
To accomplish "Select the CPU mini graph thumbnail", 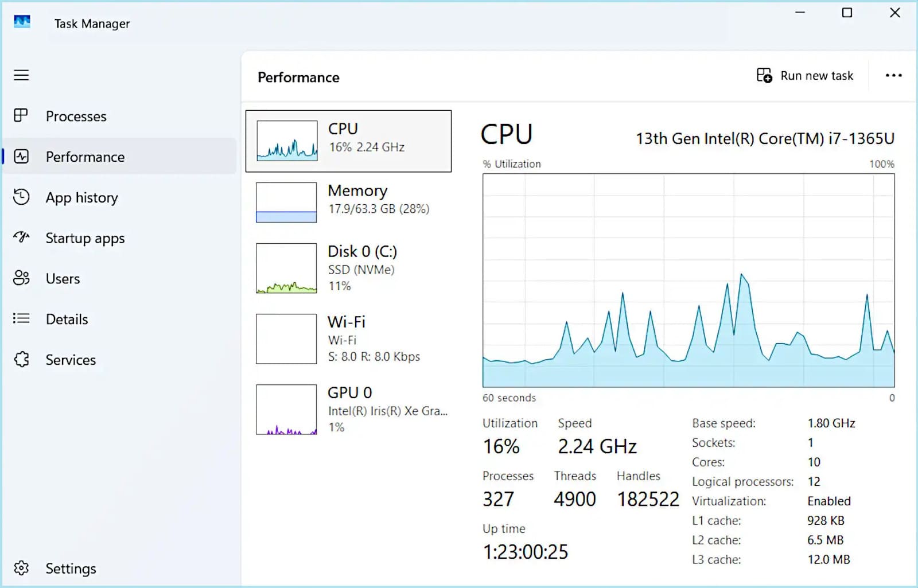I will [x=287, y=141].
